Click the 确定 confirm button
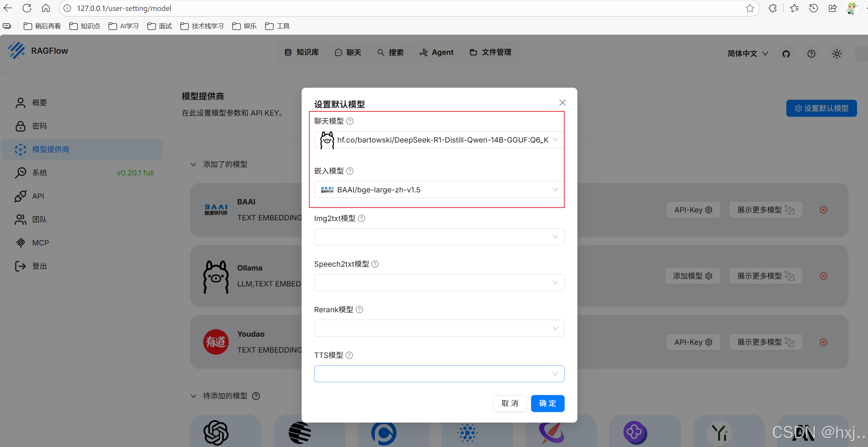Image resolution: width=868 pixels, height=447 pixels. (x=548, y=404)
